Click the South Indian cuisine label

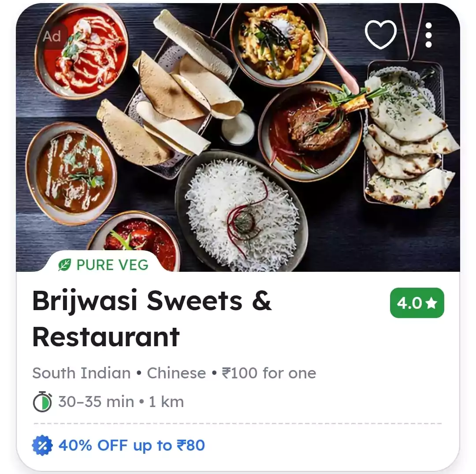82,373
